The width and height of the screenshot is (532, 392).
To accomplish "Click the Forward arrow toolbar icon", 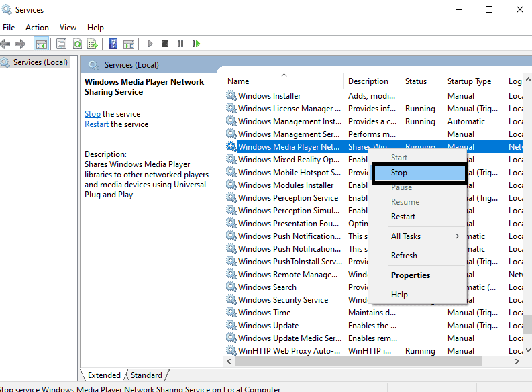I will click(20, 44).
